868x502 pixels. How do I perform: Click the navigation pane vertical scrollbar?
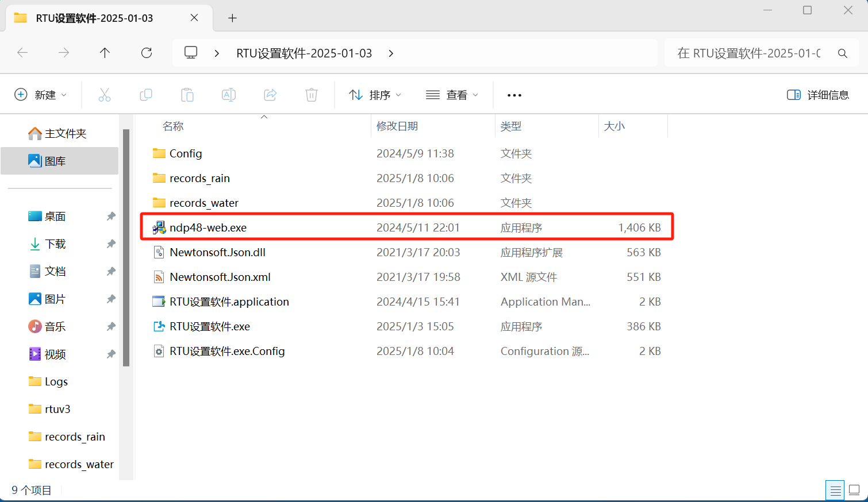126,248
